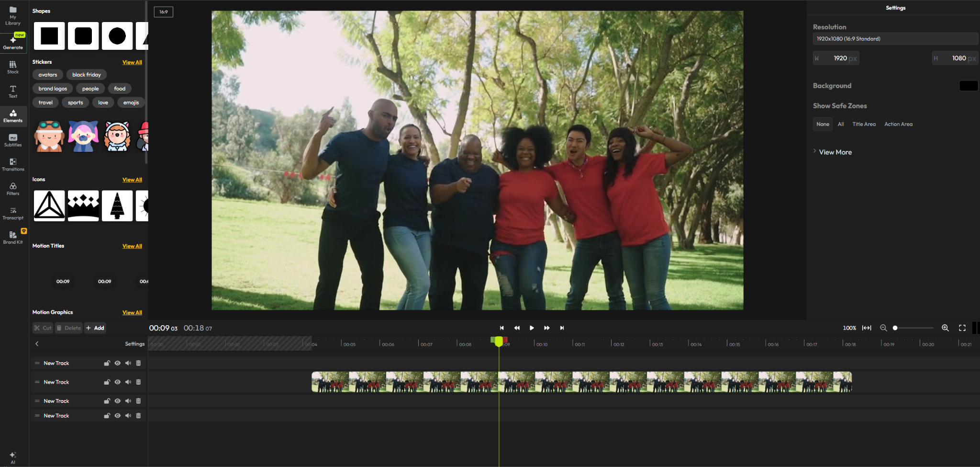Open the Subtitles panel
Viewport: 980px width, 467px height.
(x=13, y=140)
